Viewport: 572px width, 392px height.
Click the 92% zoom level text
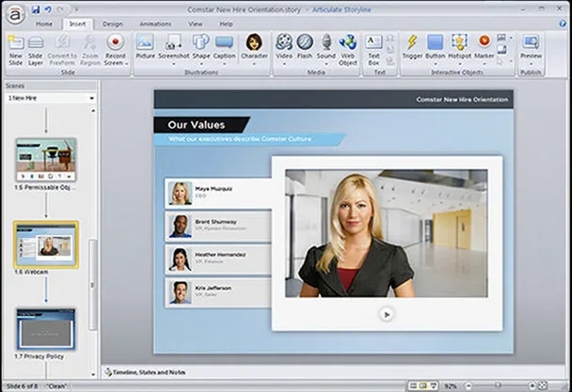click(450, 385)
